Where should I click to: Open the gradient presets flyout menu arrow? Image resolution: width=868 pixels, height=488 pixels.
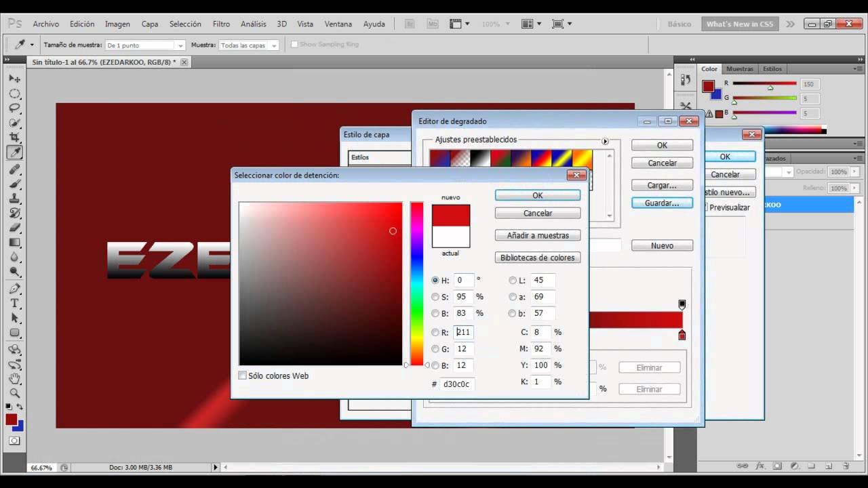[605, 142]
